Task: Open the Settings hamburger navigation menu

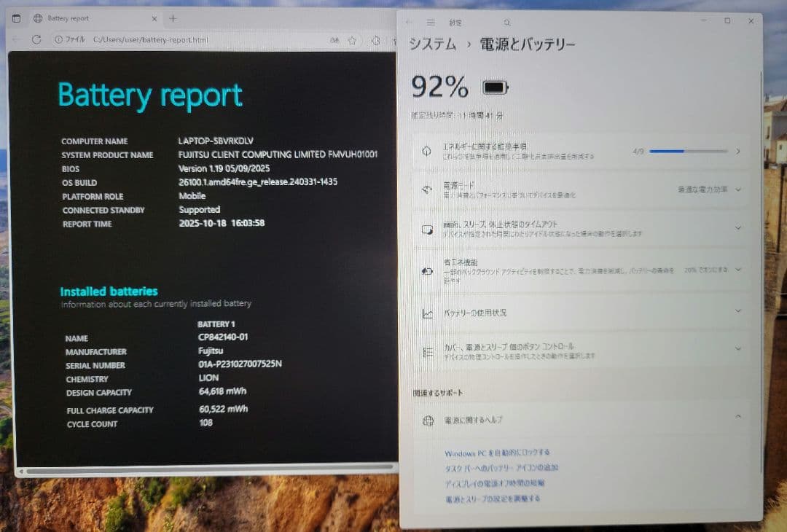Action: [x=432, y=21]
